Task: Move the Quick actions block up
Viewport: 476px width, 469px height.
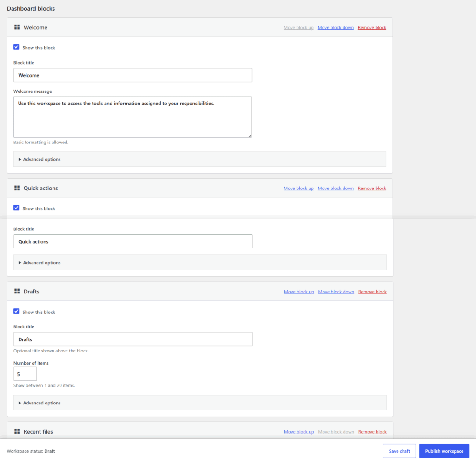Action: [298, 188]
